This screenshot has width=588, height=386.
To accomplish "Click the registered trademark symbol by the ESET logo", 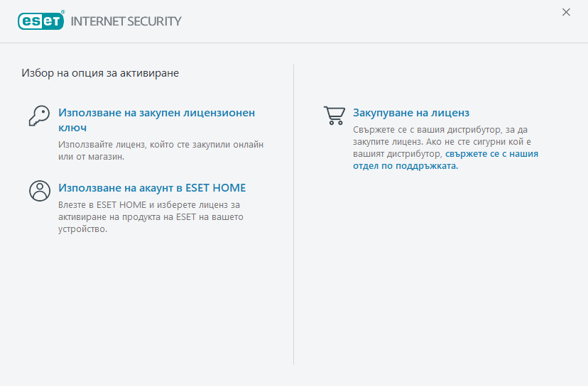I will [x=63, y=13].
